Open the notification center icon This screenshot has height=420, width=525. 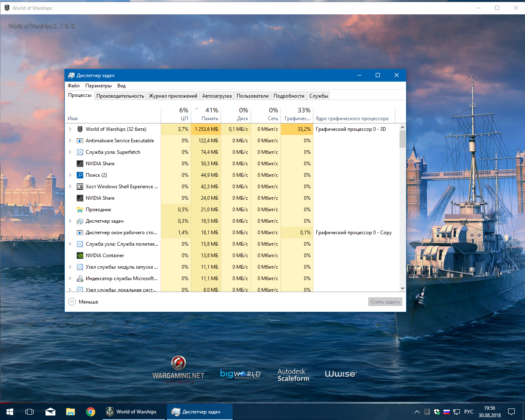[x=511, y=412]
